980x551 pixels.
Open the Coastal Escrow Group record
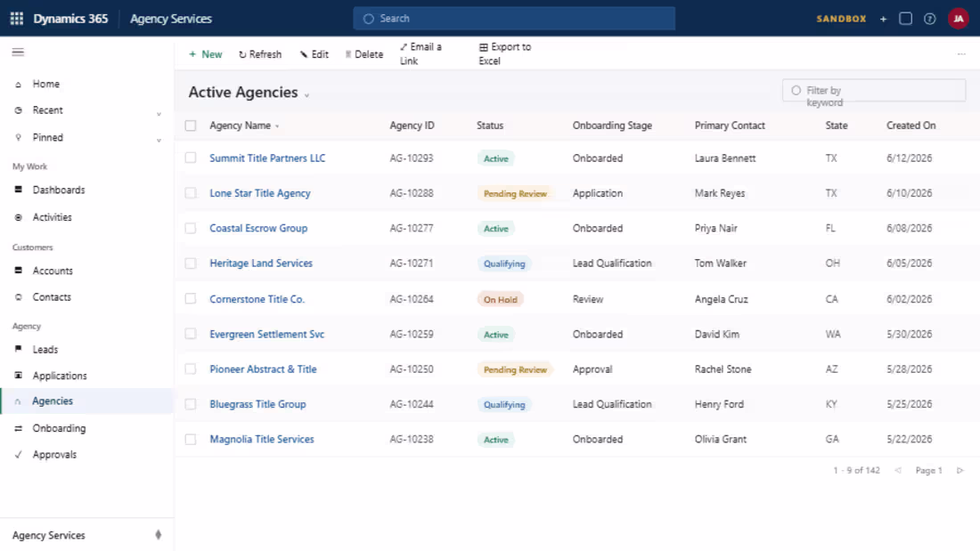tap(258, 228)
